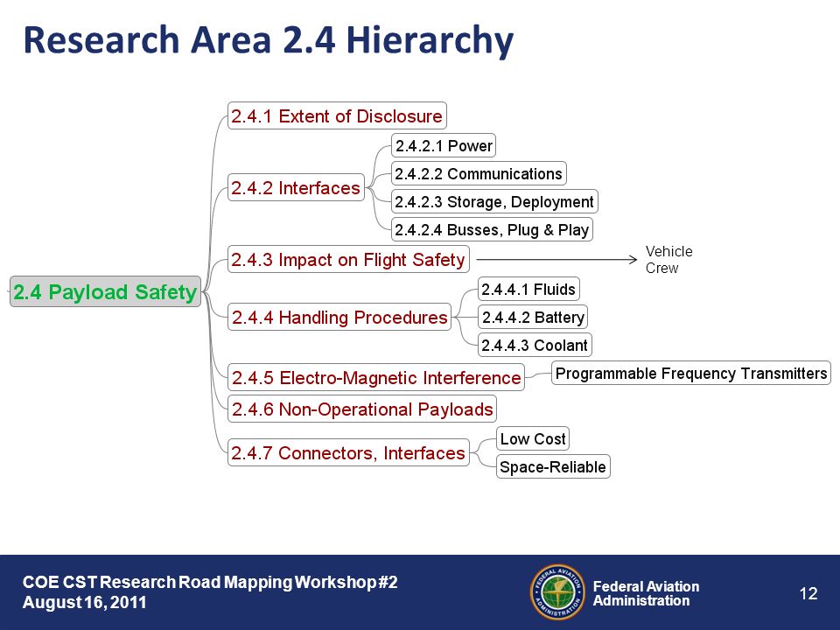Click the Federal Aviation Administration seal logo
840x630 pixels.
557,592
